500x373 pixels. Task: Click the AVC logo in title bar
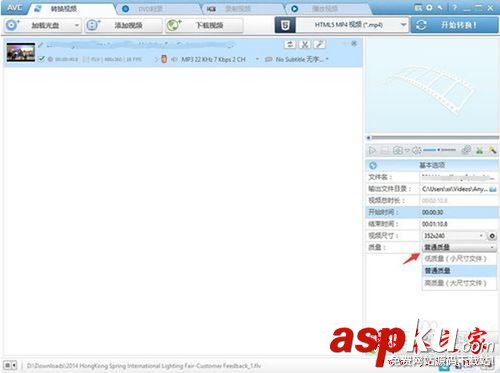15,7
